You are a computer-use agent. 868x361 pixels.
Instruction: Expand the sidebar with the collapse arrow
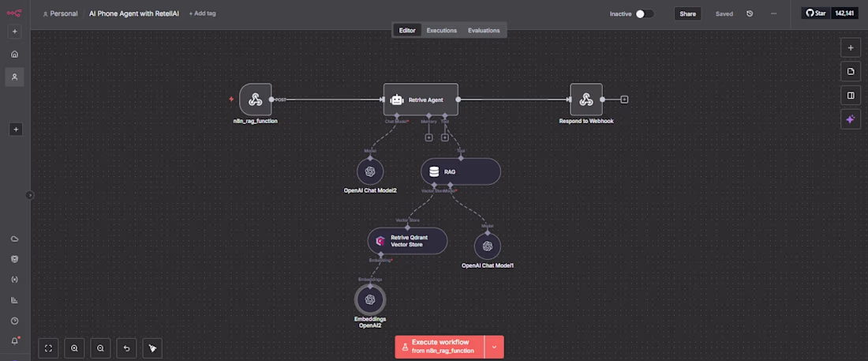point(30,195)
